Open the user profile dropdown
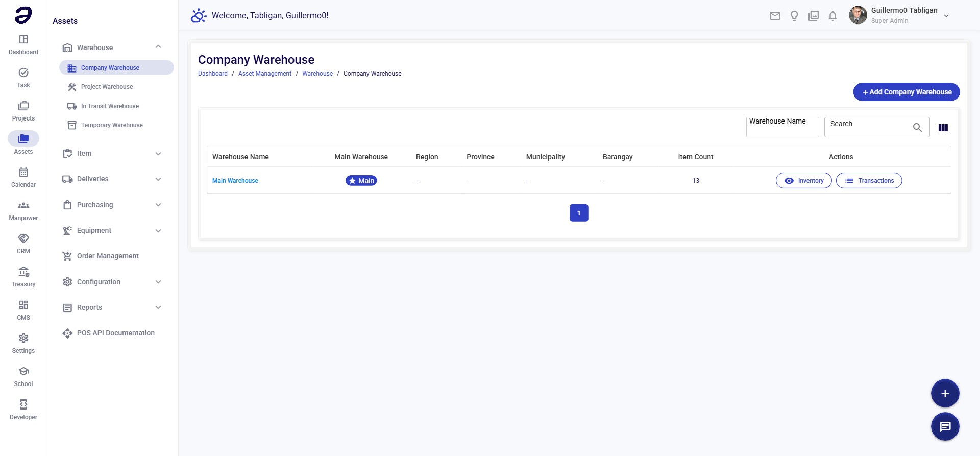The height and width of the screenshot is (456, 980). point(946,16)
